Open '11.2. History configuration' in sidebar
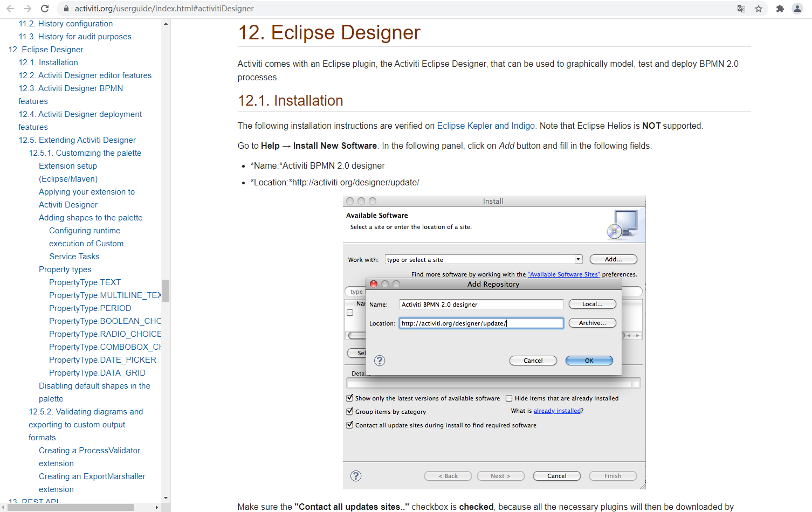 click(66, 24)
